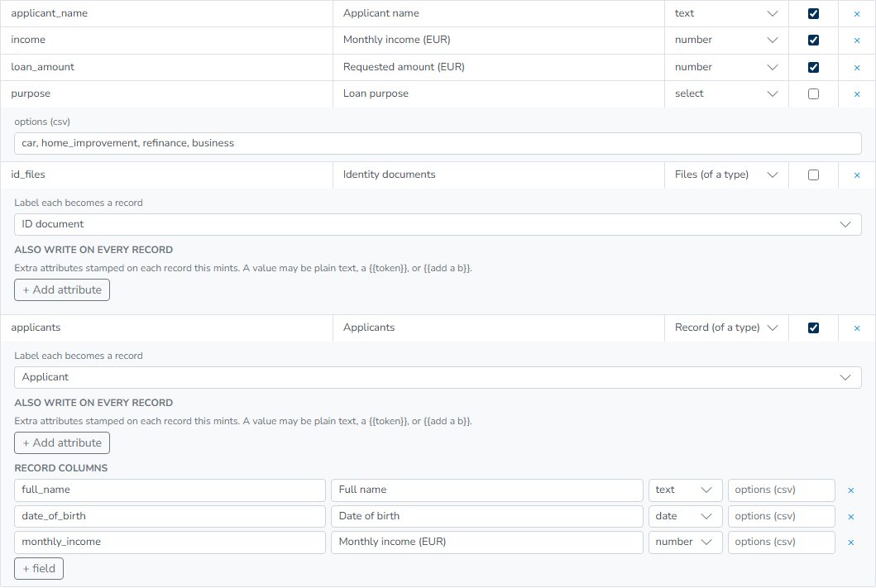Open type dropdown for applicant_name
This screenshot has height=588, width=876.
pos(726,13)
